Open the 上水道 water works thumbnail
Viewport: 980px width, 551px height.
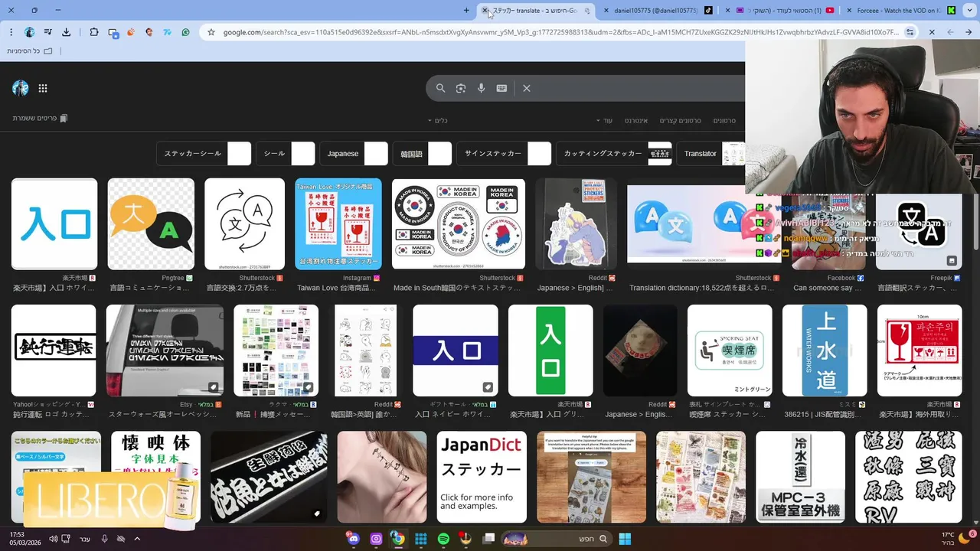(x=825, y=350)
